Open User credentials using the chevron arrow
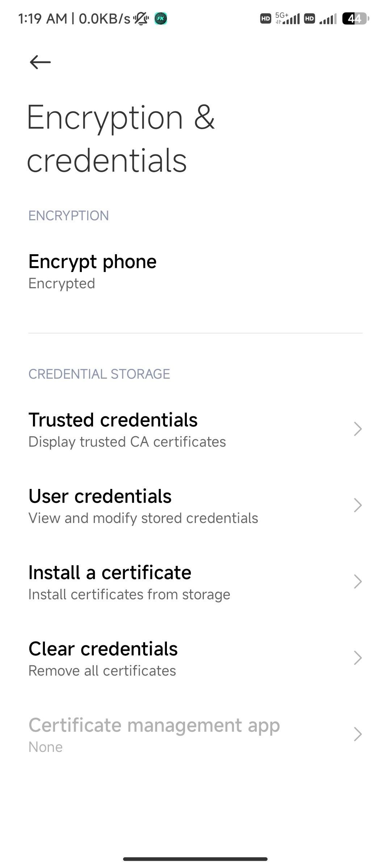This screenshot has height=868, width=391. pyautogui.click(x=358, y=505)
